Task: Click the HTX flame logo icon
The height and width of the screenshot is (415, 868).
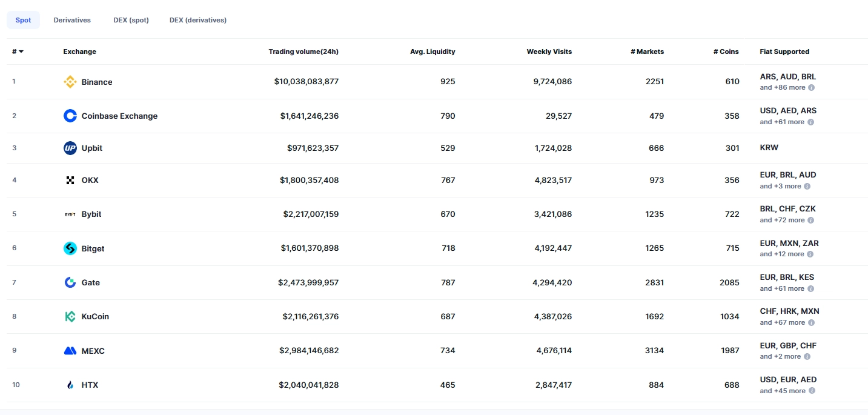Action: point(70,385)
